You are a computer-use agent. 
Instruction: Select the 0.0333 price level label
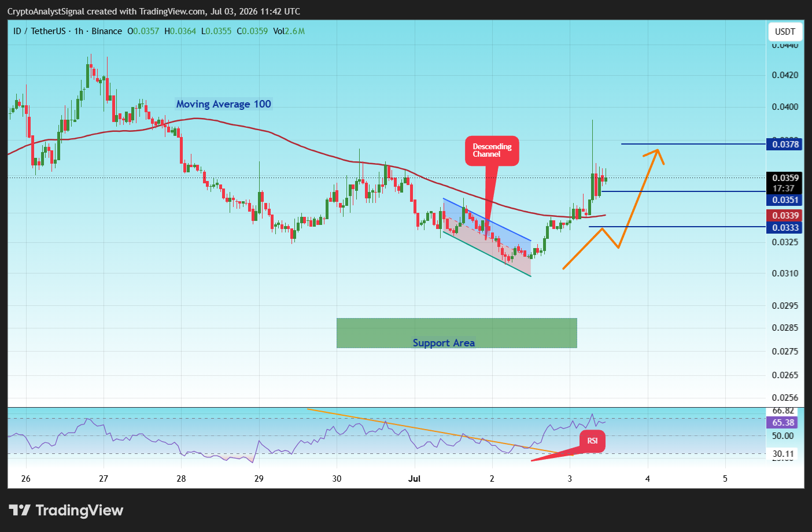[785, 228]
